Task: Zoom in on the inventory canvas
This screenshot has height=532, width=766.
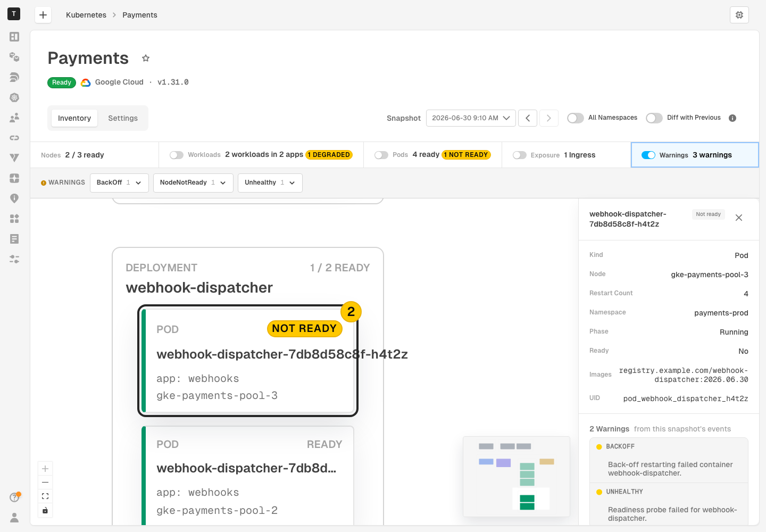Action: [x=45, y=469]
